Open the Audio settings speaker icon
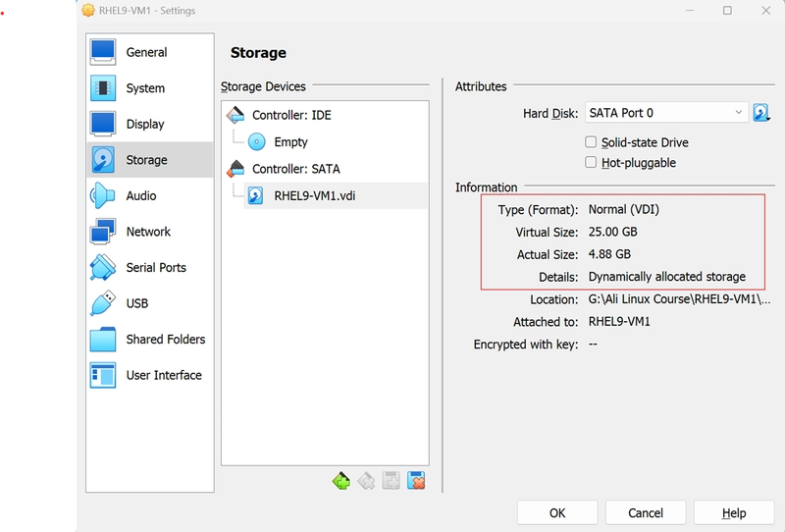 point(103,196)
